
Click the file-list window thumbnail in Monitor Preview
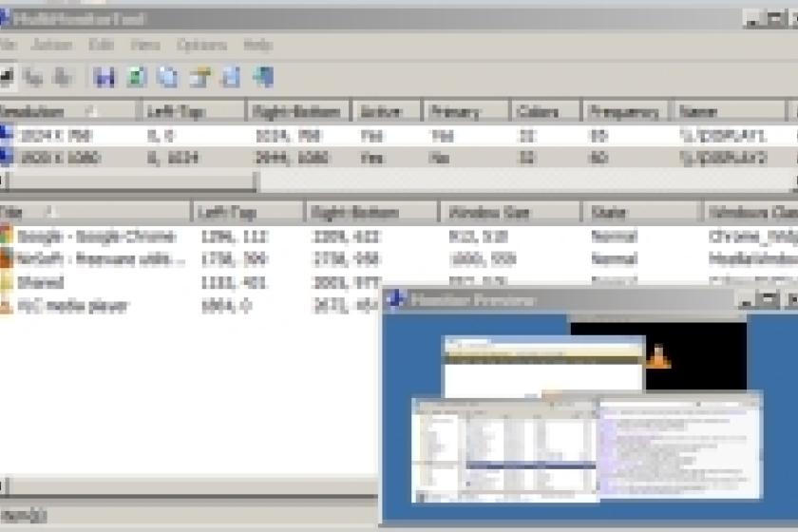[504, 450]
